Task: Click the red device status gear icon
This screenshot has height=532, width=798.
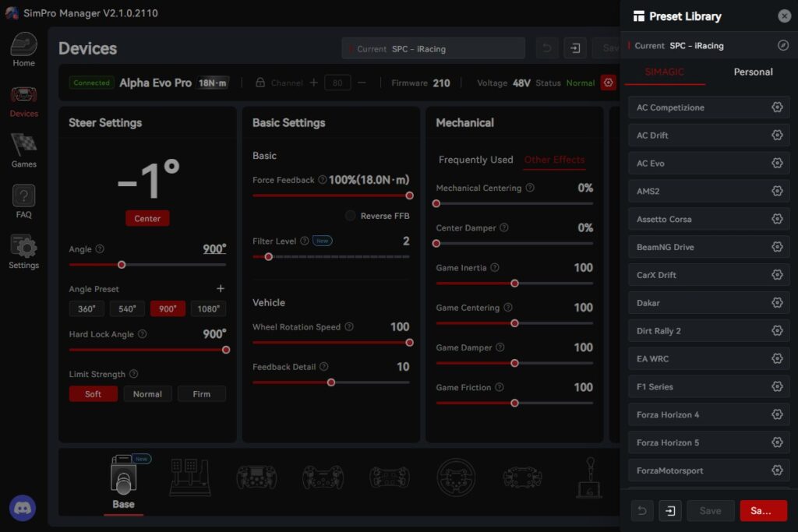Action: [609, 83]
